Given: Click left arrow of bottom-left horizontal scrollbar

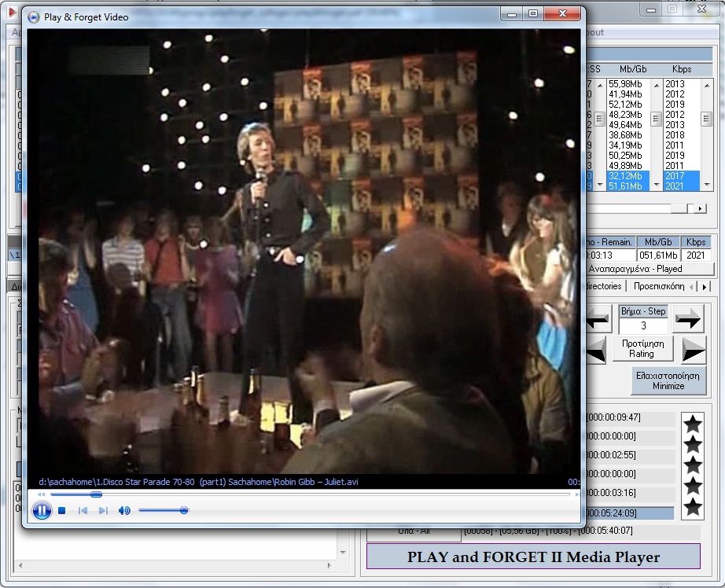Looking at the screenshot, I should click(x=20, y=565).
